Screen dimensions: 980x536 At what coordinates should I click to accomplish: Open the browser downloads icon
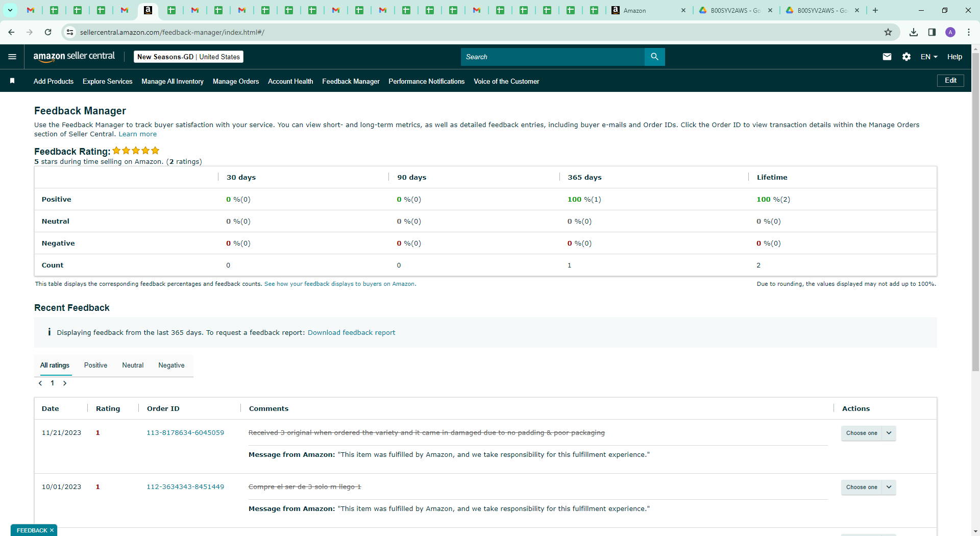914,32
